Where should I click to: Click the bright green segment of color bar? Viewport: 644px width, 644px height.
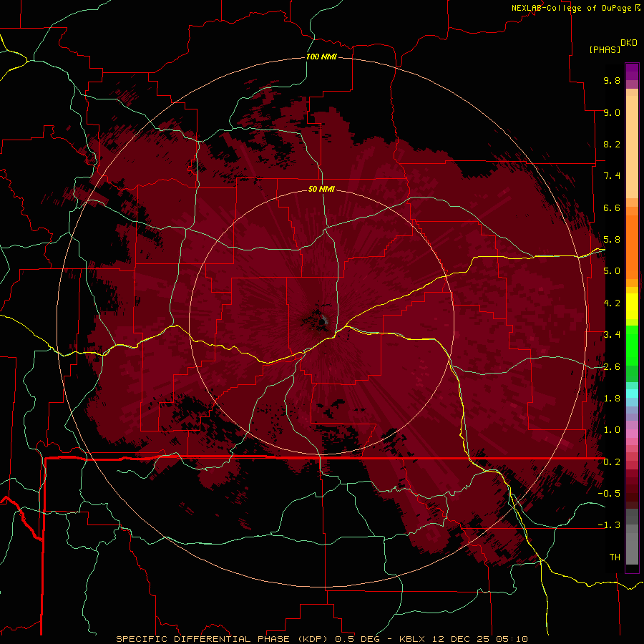(632, 345)
